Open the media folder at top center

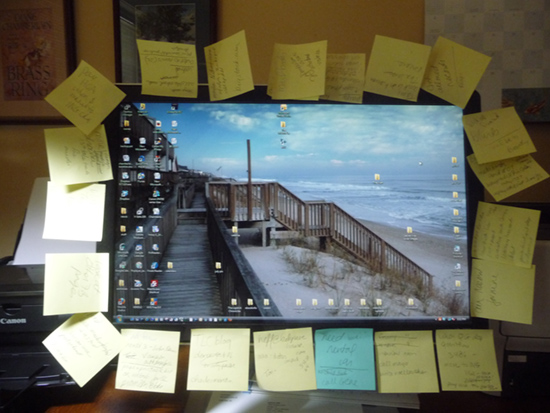coord(283,108)
